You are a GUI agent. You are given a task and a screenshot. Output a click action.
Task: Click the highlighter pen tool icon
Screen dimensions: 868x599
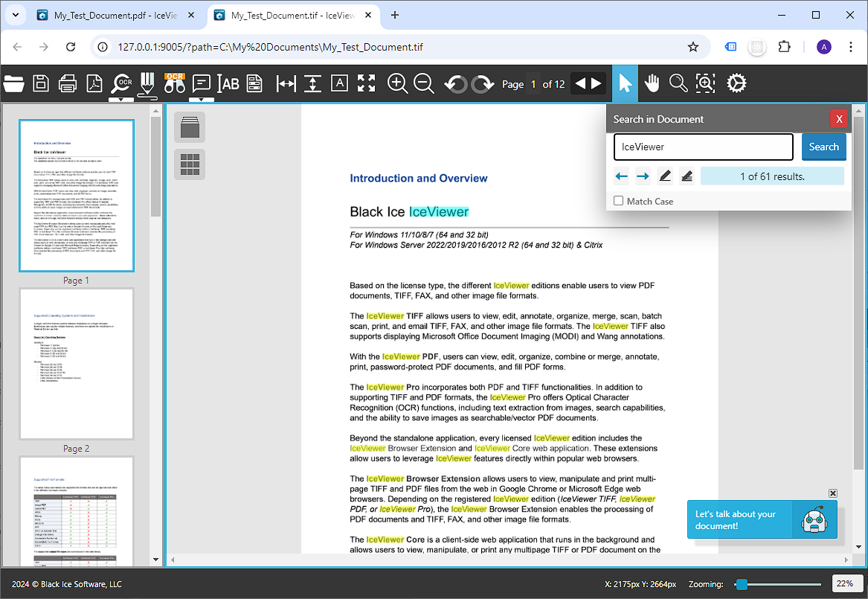pyautogui.click(x=147, y=85)
